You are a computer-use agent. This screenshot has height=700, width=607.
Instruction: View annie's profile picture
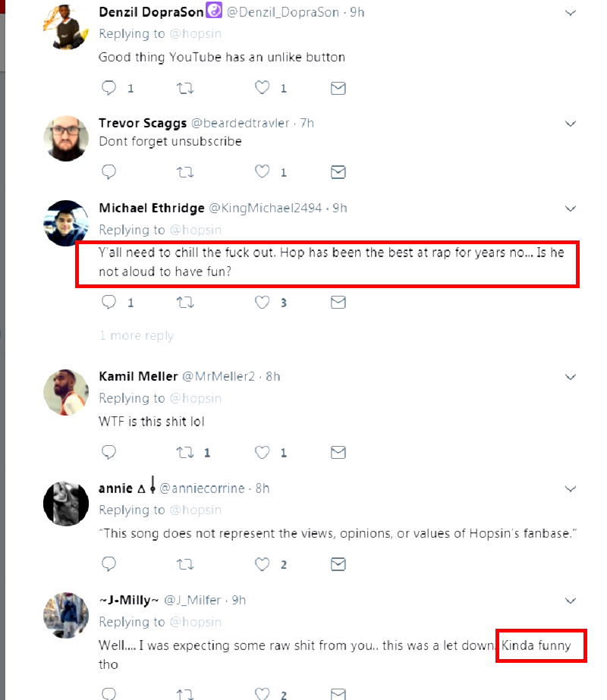point(67,504)
